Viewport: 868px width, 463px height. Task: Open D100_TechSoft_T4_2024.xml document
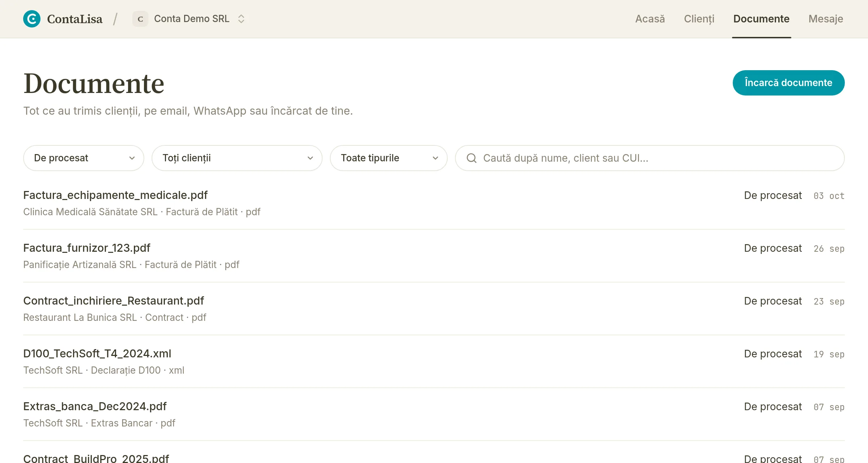(x=97, y=354)
